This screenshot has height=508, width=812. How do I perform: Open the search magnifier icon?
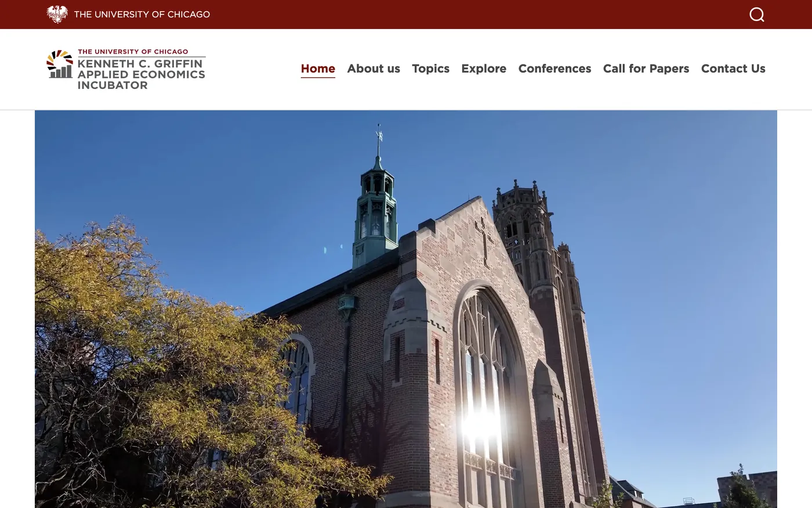point(757,15)
